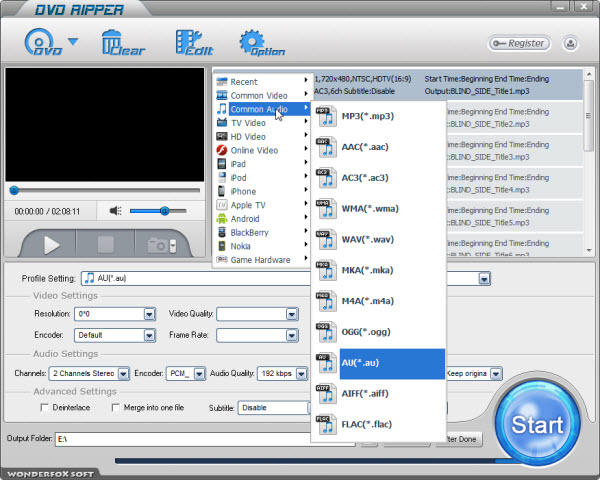Stop the preview playback
The image size is (600, 480).
106,245
